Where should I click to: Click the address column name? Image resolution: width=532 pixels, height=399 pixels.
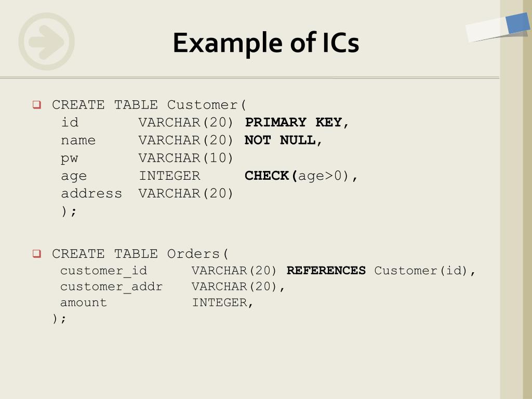[x=91, y=193]
